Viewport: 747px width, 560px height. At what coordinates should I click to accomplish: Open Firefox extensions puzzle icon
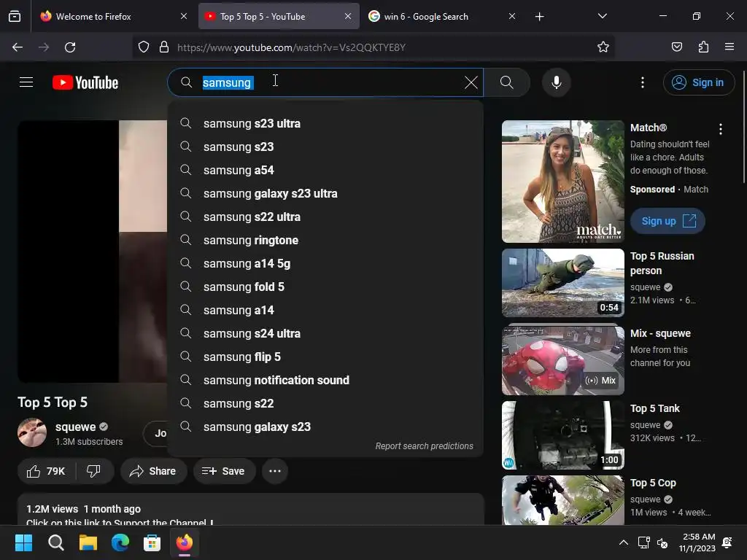click(x=703, y=47)
